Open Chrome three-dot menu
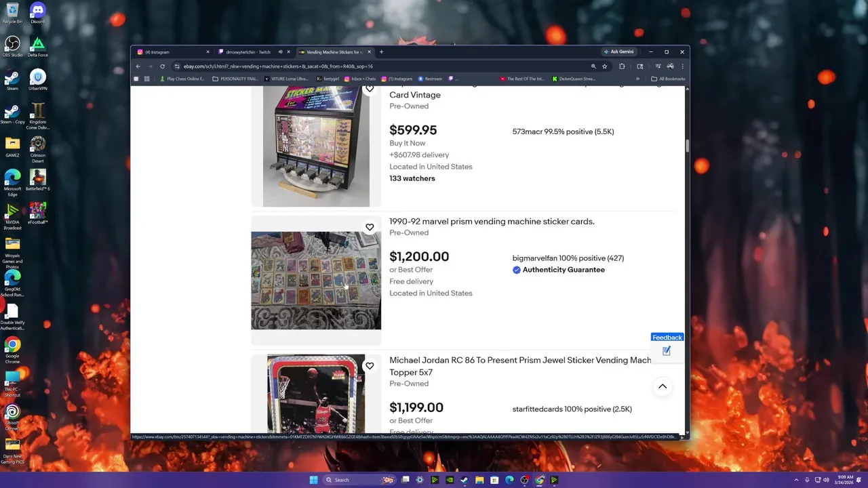The height and width of the screenshot is (488, 868). pyautogui.click(x=682, y=66)
